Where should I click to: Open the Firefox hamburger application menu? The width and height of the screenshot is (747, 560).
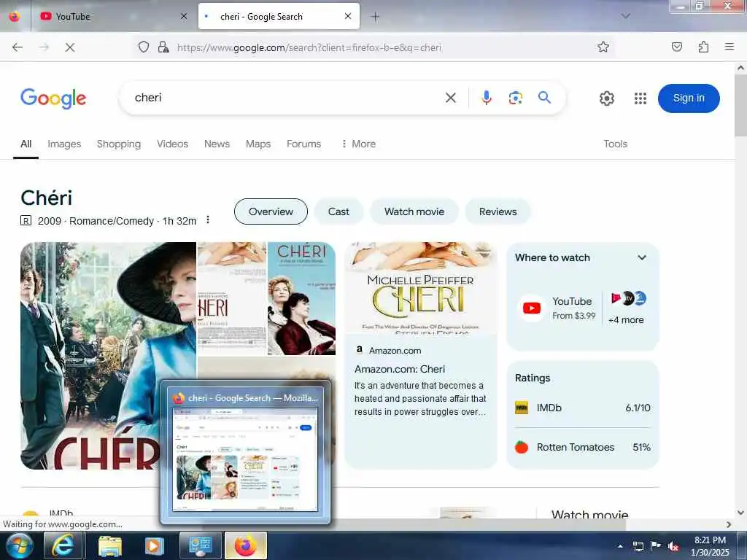pyautogui.click(x=729, y=47)
